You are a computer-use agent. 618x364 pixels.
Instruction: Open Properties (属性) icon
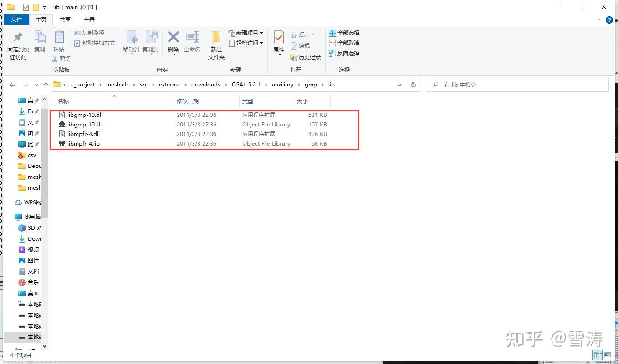pyautogui.click(x=279, y=37)
